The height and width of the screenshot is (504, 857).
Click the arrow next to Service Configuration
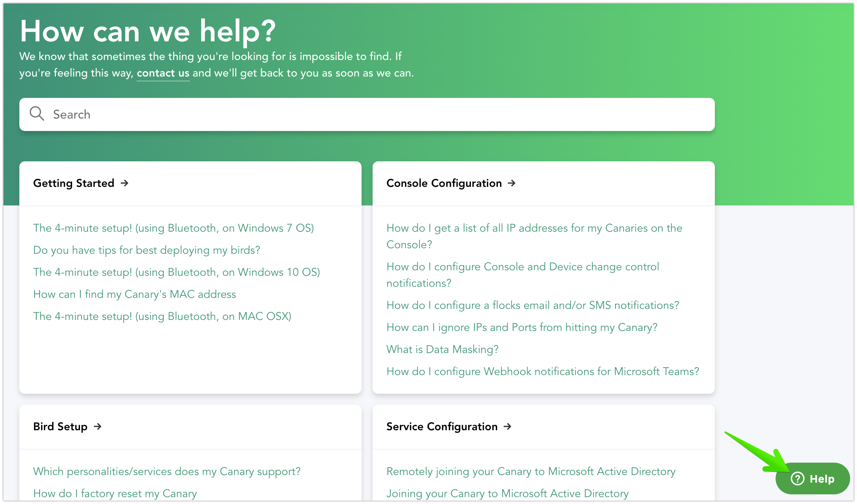pos(508,426)
